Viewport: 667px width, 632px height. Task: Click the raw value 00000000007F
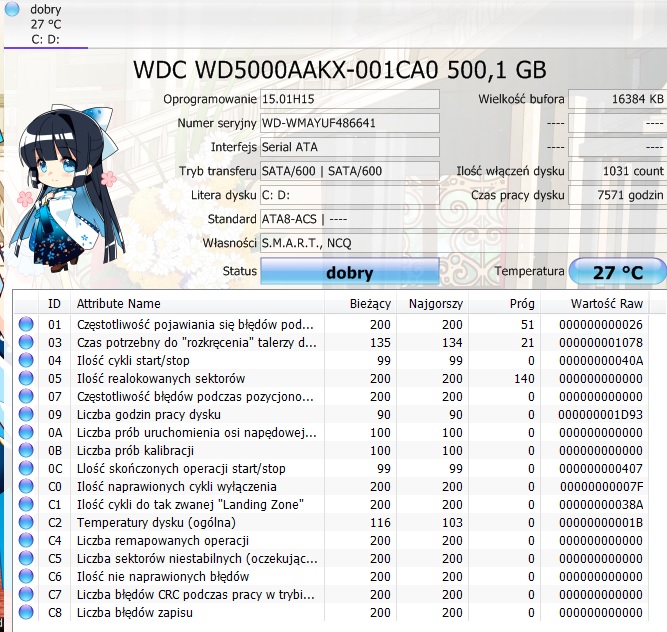(x=601, y=487)
